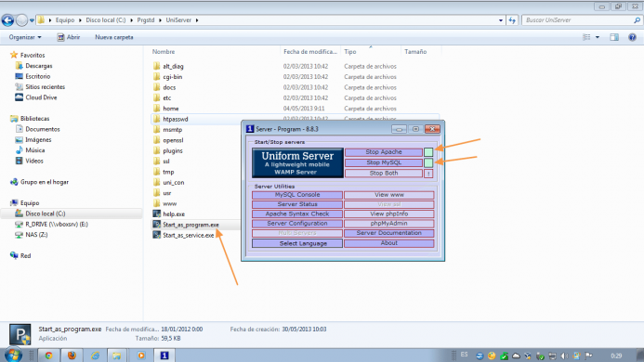Viewport: 644px width, 362px height.
Task: Open Server Configuration
Action: point(297,224)
